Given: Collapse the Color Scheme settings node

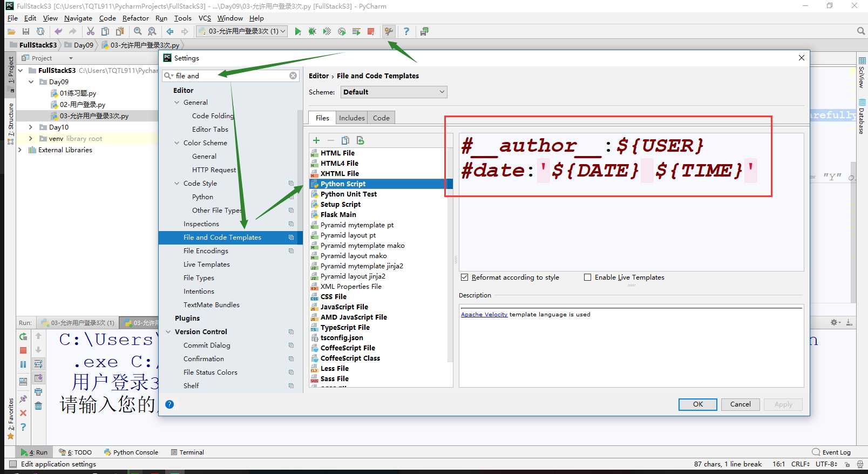Looking at the screenshot, I should (177, 143).
